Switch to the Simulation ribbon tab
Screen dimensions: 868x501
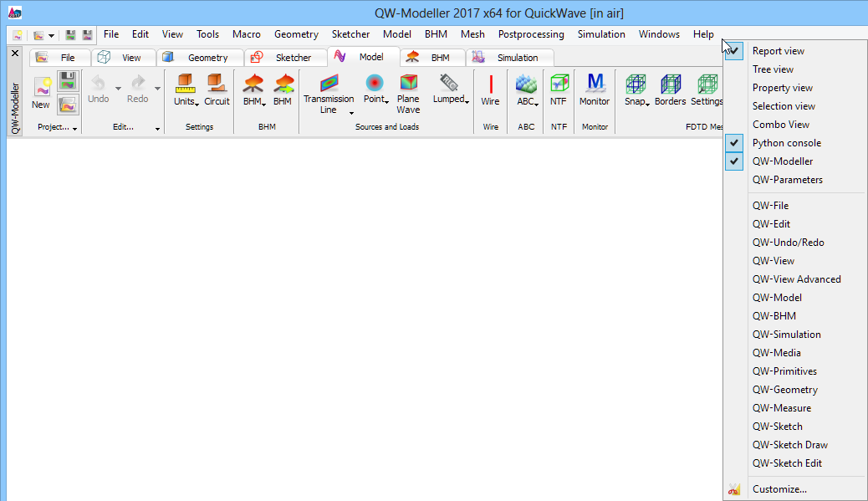coord(509,58)
